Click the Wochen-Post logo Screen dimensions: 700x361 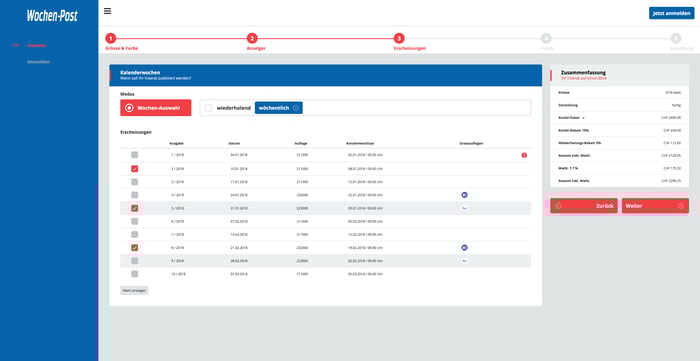coord(52,16)
